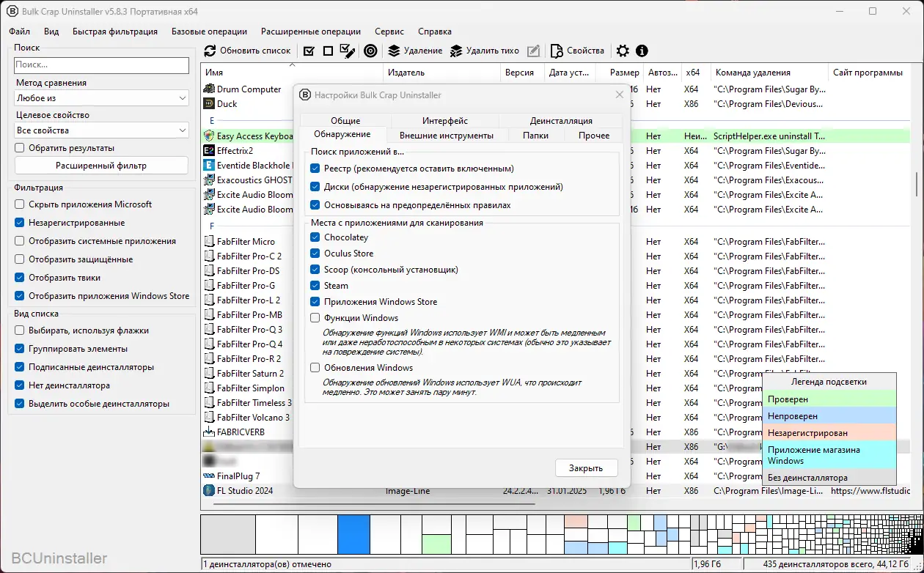Sort by the Имя column header

pyautogui.click(x=292, y=73)
